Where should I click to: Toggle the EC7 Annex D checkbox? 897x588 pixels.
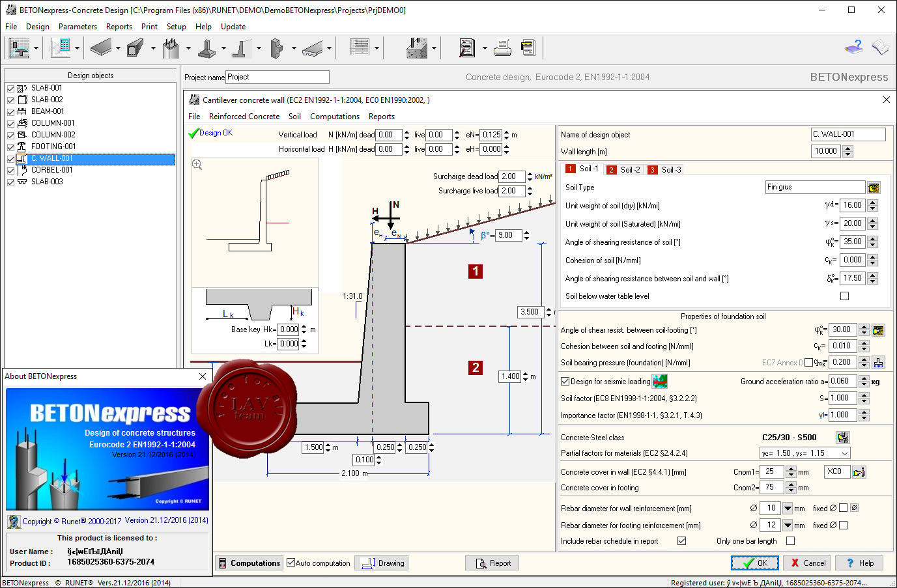click(809, 363)
